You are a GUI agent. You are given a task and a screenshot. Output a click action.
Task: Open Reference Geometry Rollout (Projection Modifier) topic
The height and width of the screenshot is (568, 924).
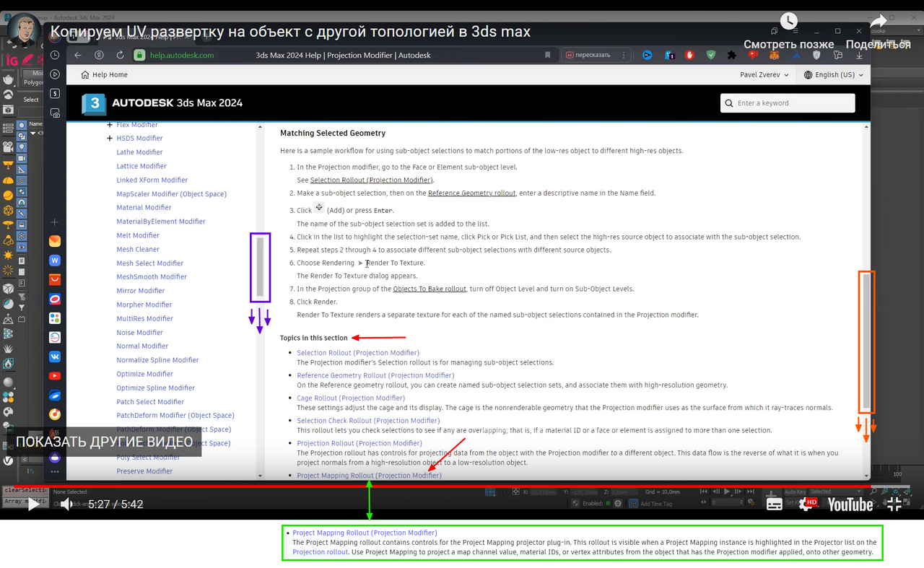pyautogui.click(x=375, y=375)
